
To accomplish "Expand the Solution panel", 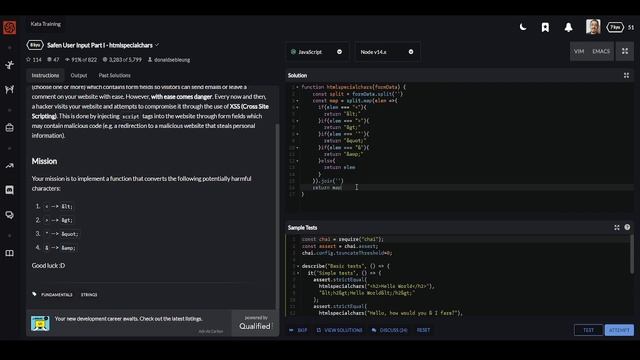I will pyautogui.click(x=626, y=76).
